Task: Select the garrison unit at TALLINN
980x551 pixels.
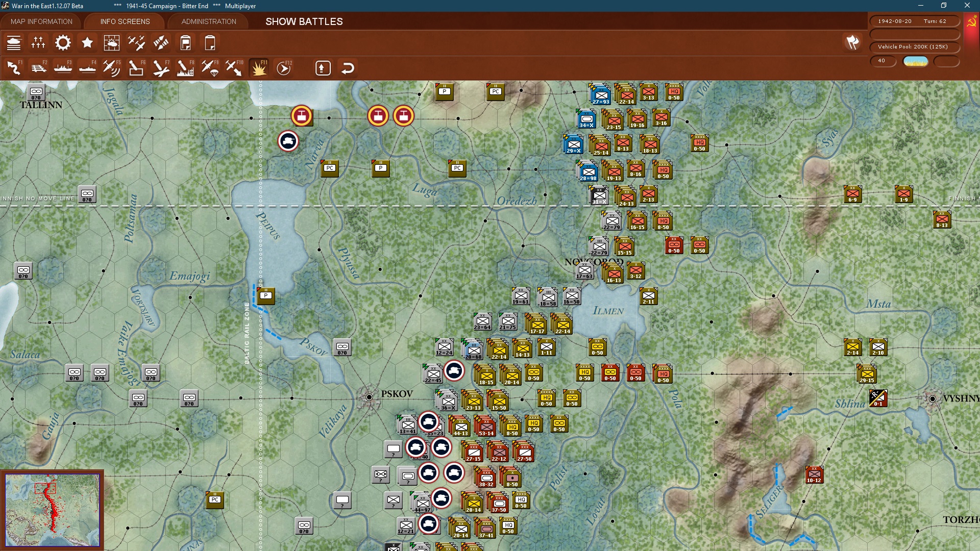Action: pos(36,92)
